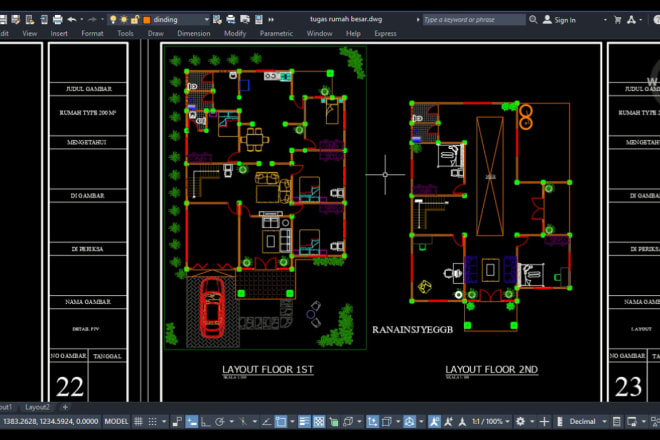Open the annotation scale 1:1 / 100% dropdown
This screenshot has height=440, width=660.
pos(490,421)
